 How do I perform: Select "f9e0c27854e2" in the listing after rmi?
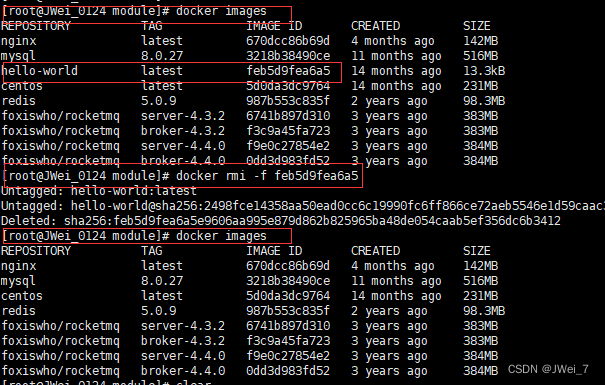pos(288,356)
